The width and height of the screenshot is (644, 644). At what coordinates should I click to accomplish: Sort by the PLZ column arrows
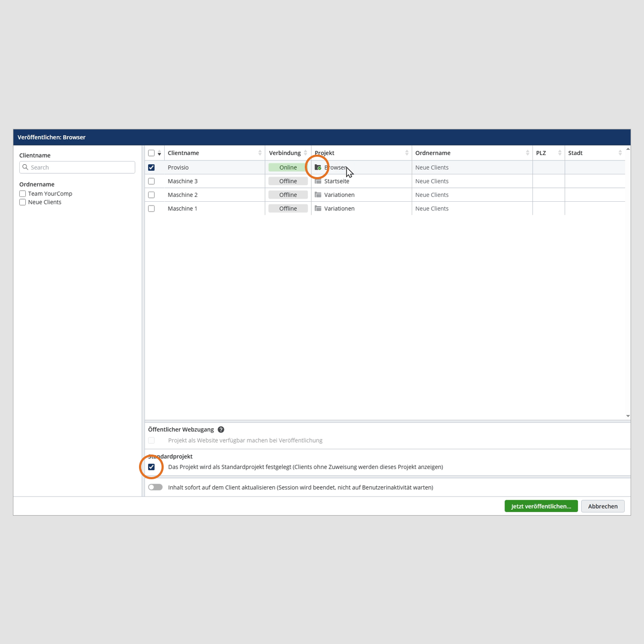560,153
